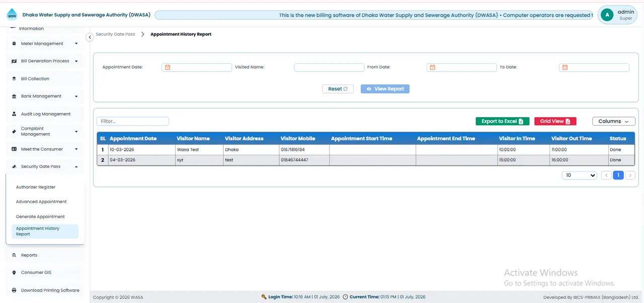The width and height of the screenshot is (644, 303).
Task: Click the Visitor In Time column header
Action: (x=517, y=139)
